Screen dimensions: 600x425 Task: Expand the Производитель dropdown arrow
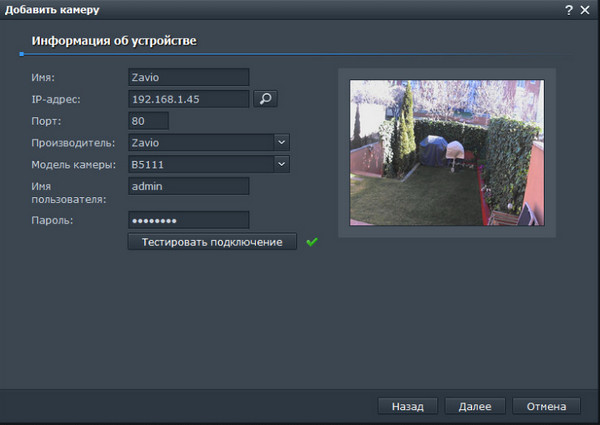coord(281,142)
